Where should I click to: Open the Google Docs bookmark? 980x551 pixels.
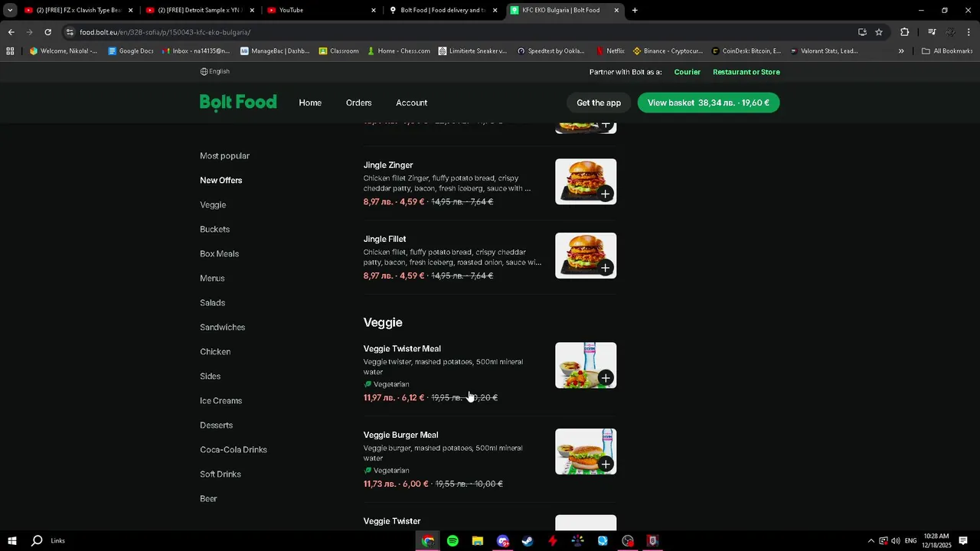(131, 51)
